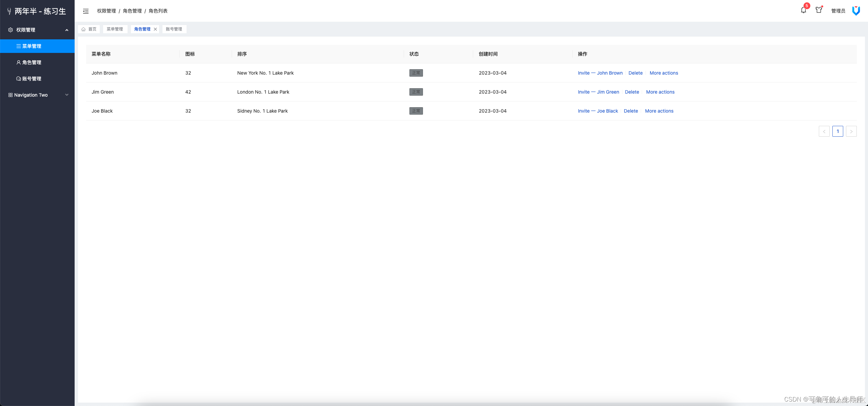
Task: Select page 1 in pagination
Action: (x=837, y=131)
